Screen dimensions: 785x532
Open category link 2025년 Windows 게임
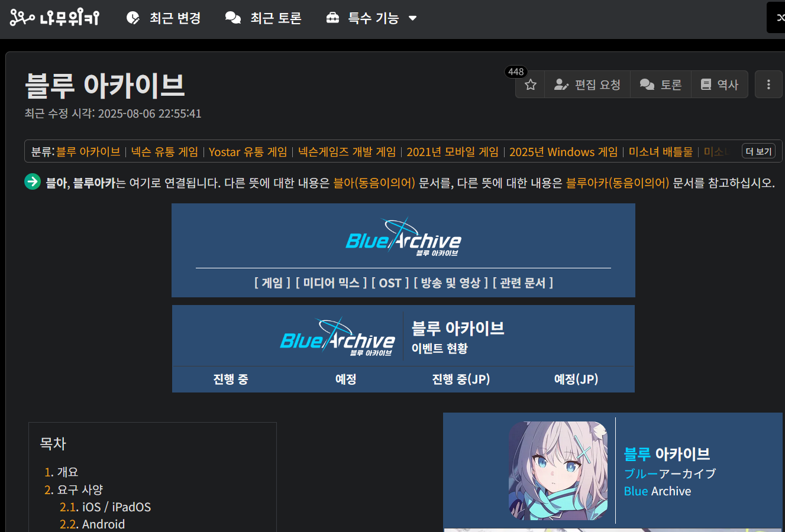[x=563, y=152]
